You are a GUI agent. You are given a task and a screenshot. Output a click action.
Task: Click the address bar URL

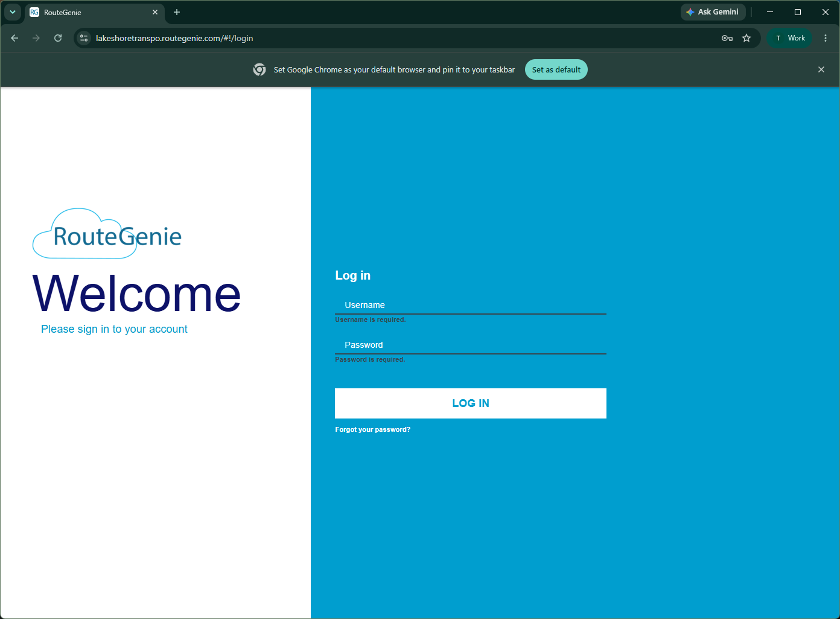pyautogui.click(x=174, y=38)
